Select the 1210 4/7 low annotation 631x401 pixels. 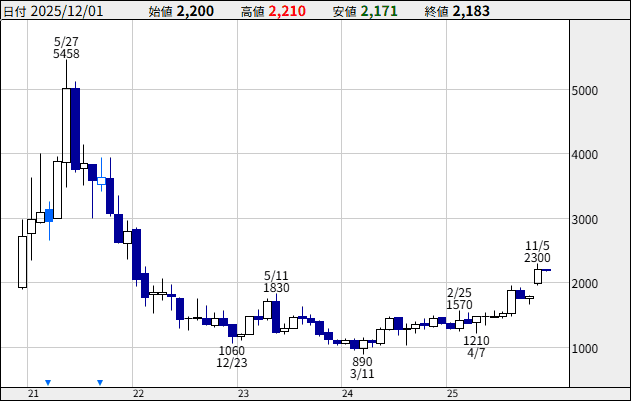pos(476,347)
